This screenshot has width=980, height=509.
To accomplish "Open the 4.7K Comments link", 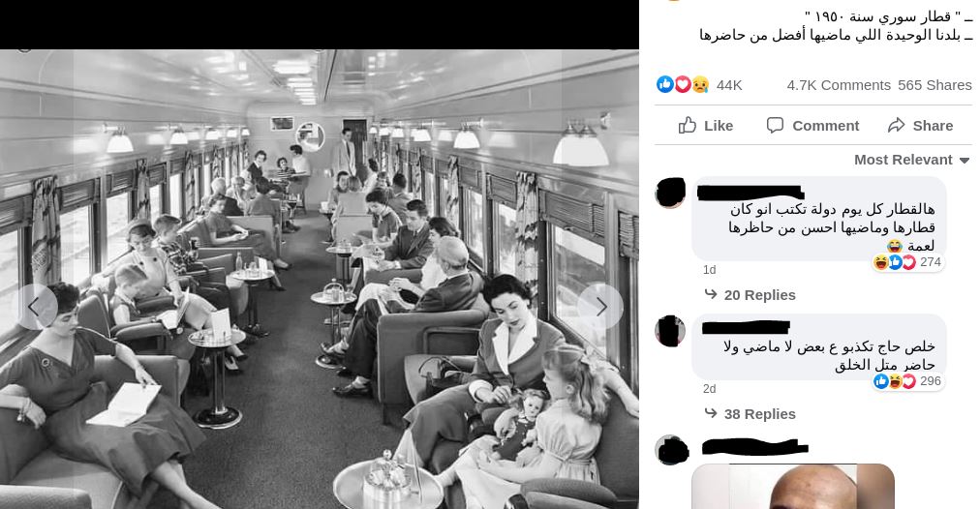I will coord(839,85).
